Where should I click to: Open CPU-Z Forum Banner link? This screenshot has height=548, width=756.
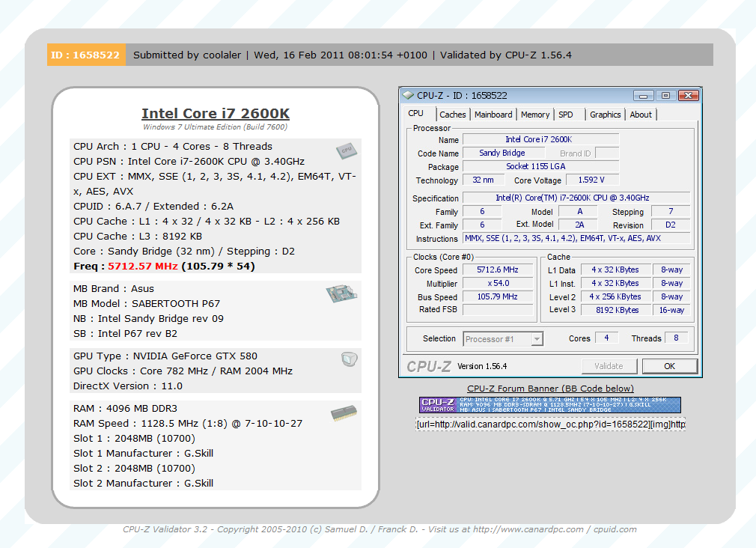click(550, 389)
